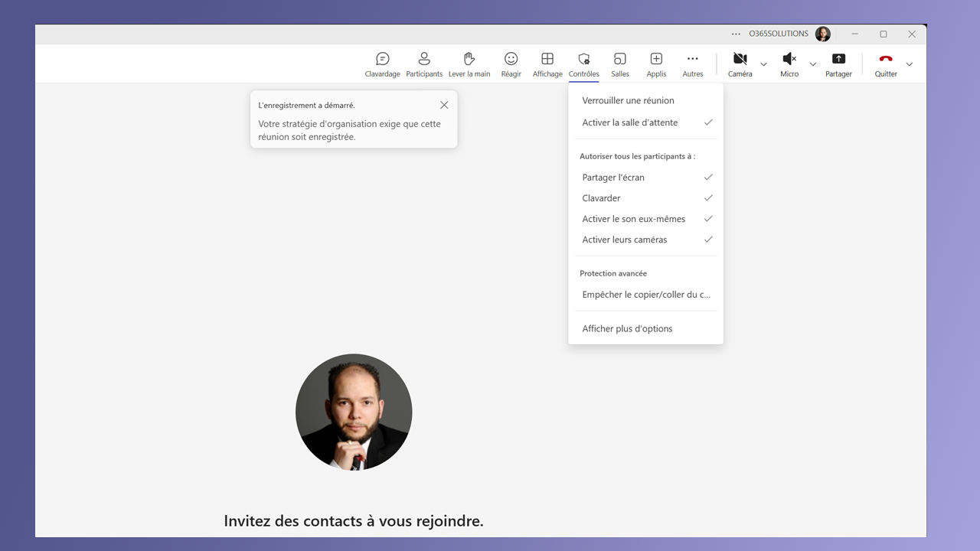The image size is (980, 551).
Task: Expand camera options dropdown arrow
Action: click(x=763, y=64)
